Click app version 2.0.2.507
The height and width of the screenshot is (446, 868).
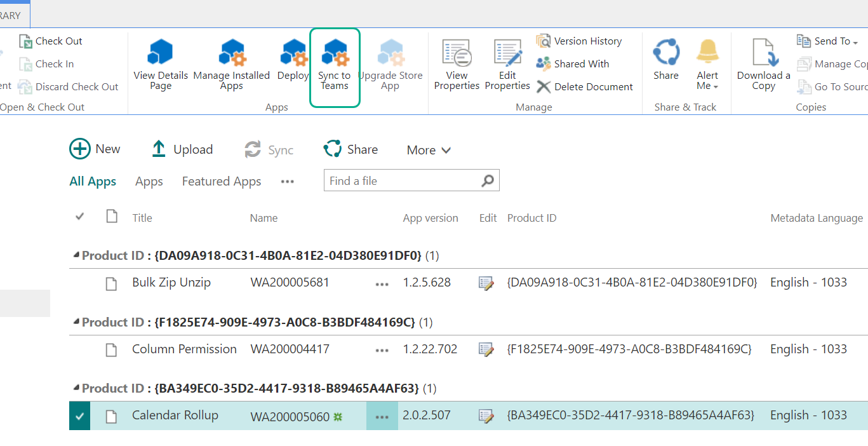tap(427, 416)
